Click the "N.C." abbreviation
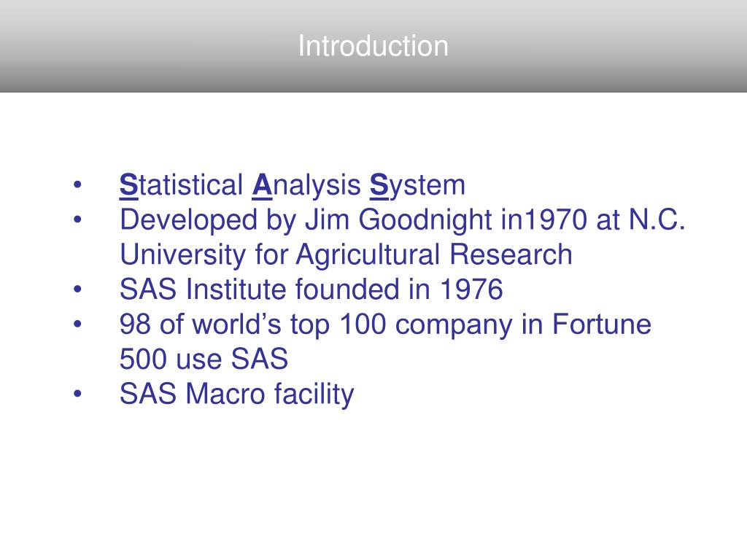 click(657, 220)
